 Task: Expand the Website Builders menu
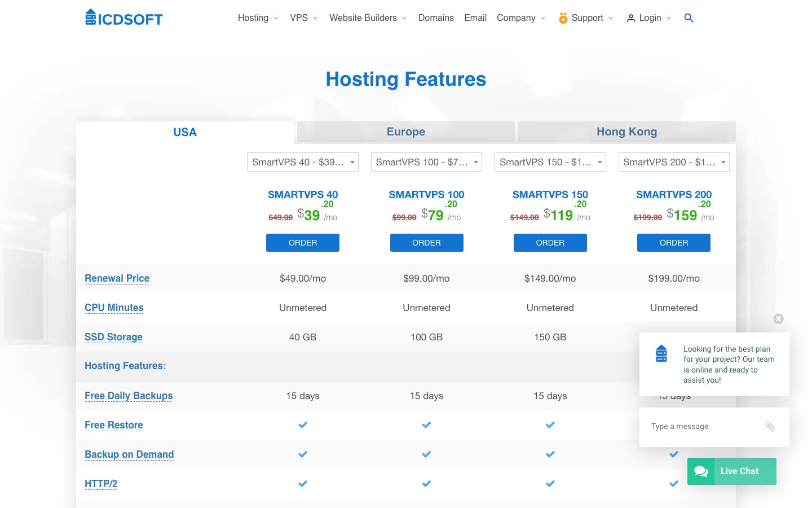click(x=368, y=18)
